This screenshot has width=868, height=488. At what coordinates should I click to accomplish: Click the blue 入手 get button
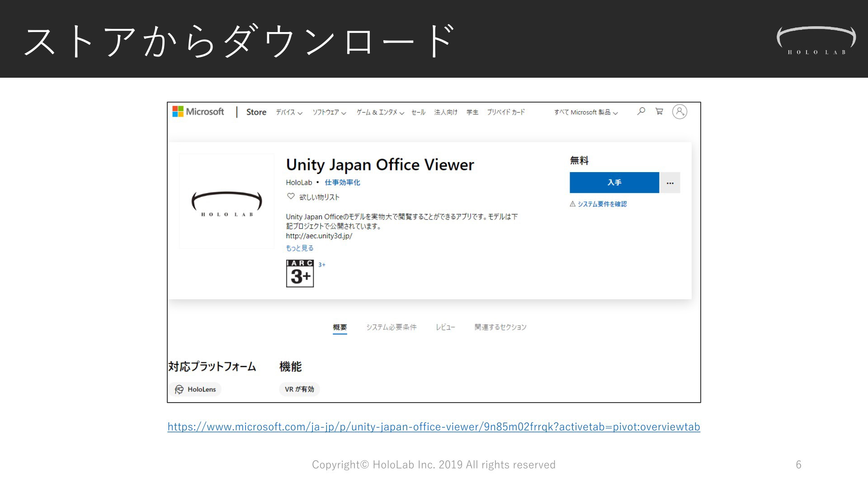[614, 183]
